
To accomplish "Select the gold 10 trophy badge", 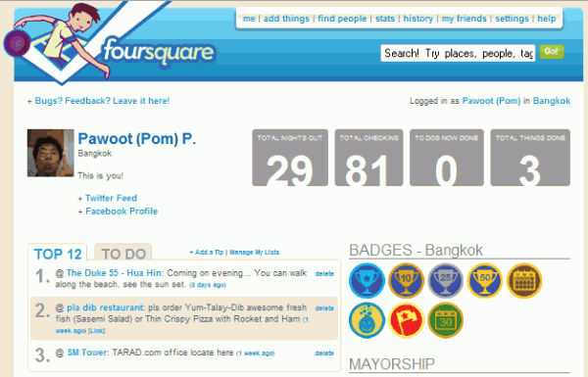I will pos(406,281).
